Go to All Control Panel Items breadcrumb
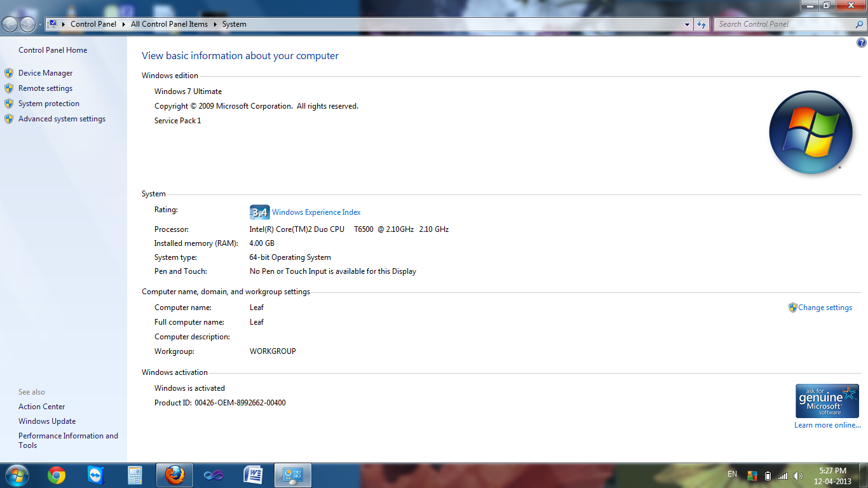Image resolution: width=868 pixels, height=488 pixels. pos(169,24)
